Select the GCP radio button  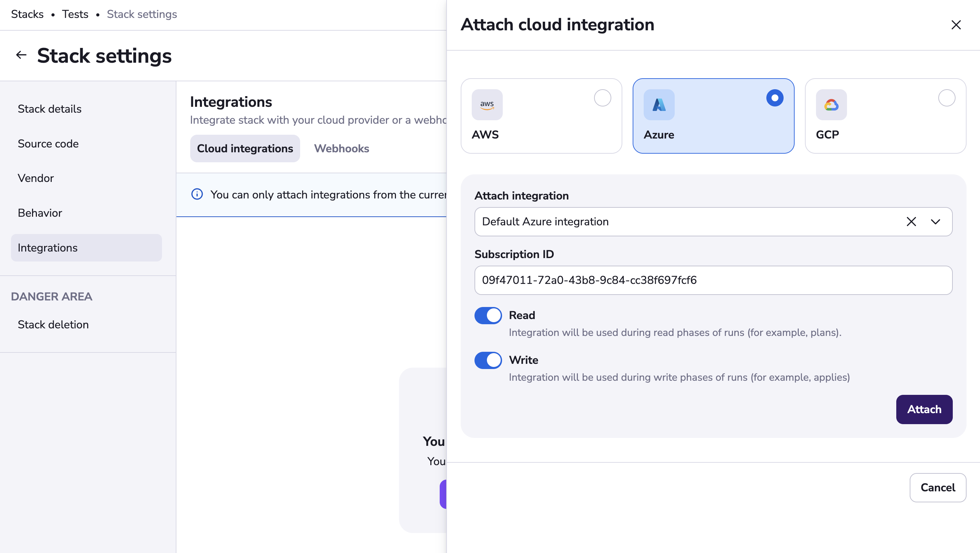tap(947, 98)
